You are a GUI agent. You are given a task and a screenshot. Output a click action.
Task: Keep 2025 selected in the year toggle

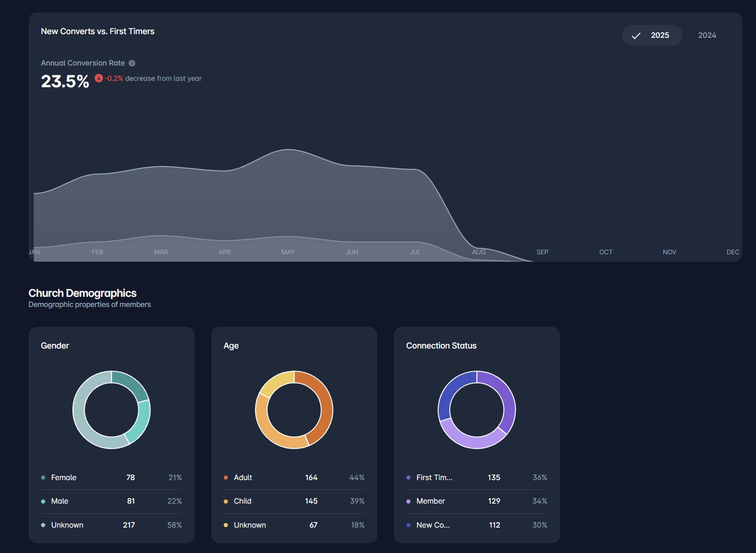click(660, 35)
